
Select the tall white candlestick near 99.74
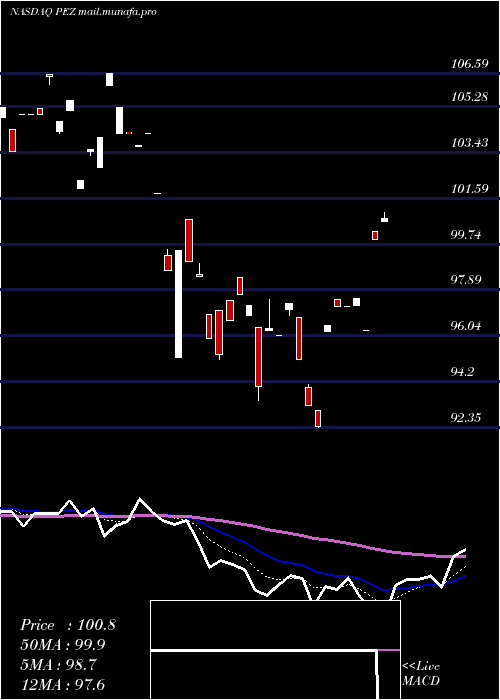178,304
